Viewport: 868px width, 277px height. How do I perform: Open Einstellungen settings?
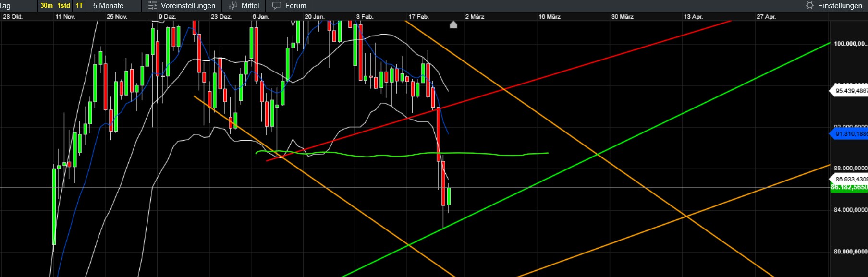840,6
